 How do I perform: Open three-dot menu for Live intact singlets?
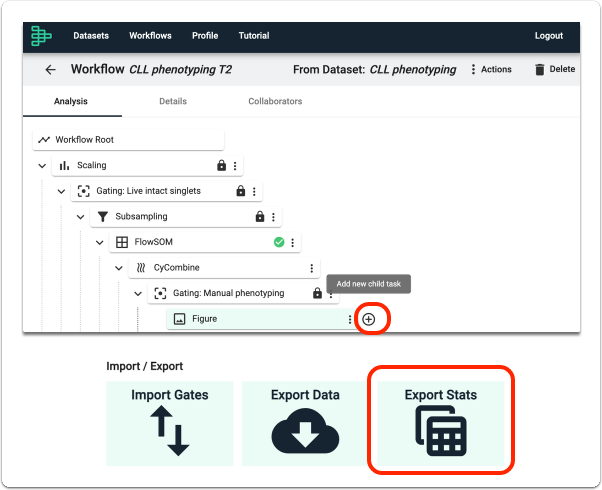[x=254, y=191]
